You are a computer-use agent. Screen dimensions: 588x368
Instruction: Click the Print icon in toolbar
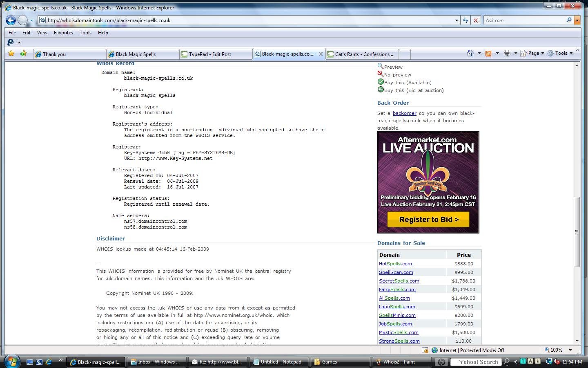point(507,53)
